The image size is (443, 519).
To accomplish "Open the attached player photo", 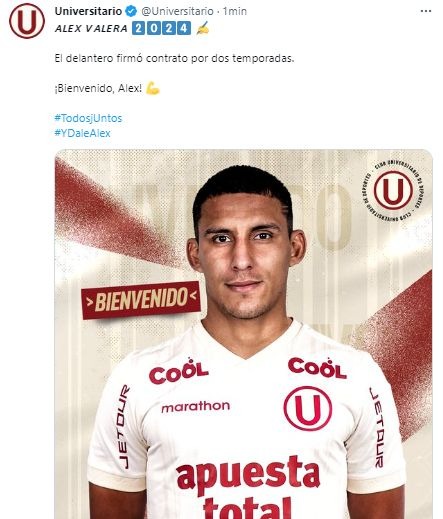I will [x=243, y=334].
